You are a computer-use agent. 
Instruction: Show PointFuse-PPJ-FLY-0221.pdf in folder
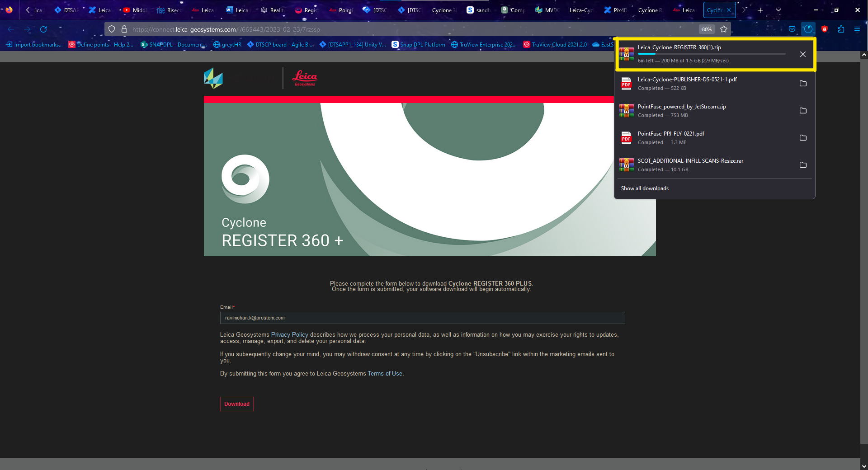point(803,138)
